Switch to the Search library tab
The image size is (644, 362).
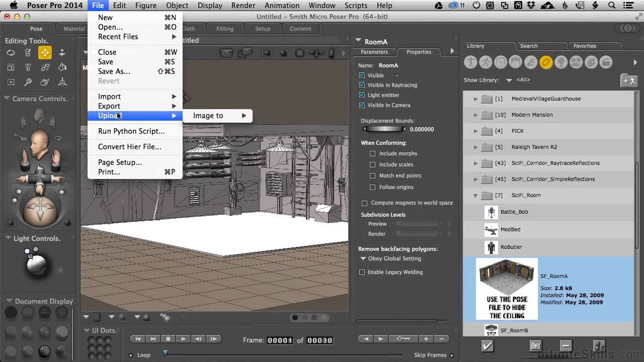point(528,46)
